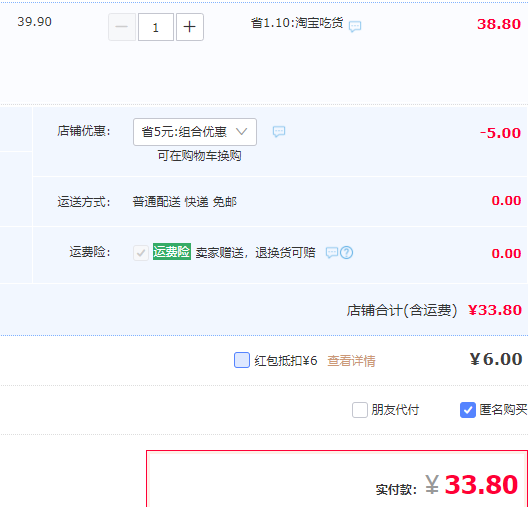Screen dimensions: 532x507
Task: Click the message icon next to 店铺优惠 dropdown
Action: pyautogui.click(x=279, y=131)
